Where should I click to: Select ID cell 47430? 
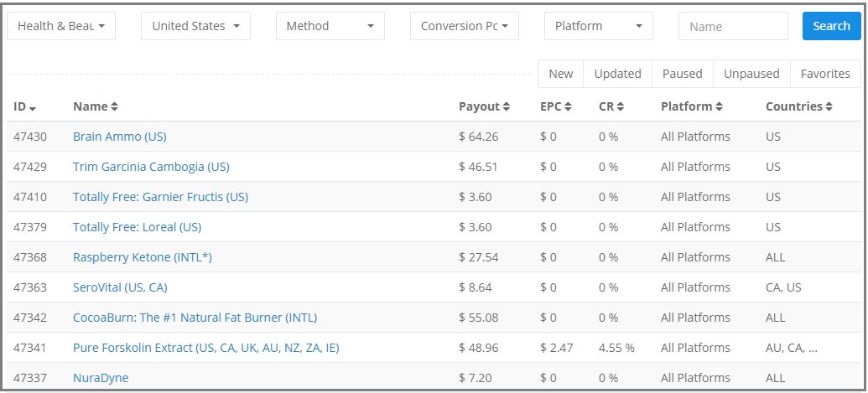coord(30,137)
